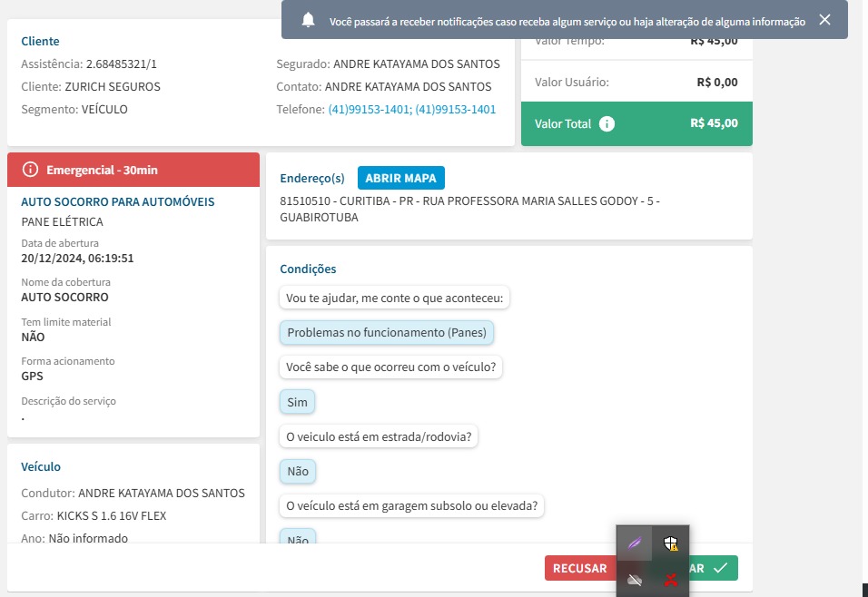Click the Valor Usuário amount R$ 0,00
868x597 pixels.
pos(717,83)
